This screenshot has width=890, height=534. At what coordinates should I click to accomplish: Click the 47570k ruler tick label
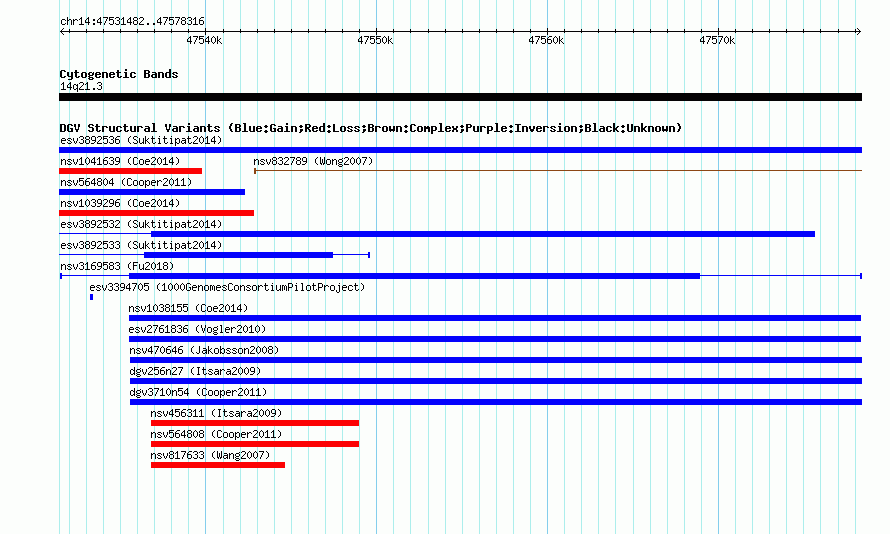pyautogui.click(x=717, y=41)
